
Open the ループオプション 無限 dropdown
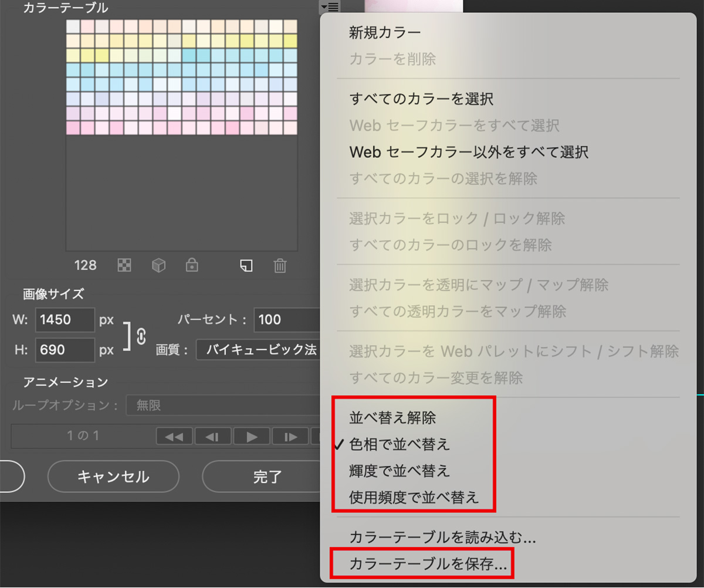click(x=224, y=405)
